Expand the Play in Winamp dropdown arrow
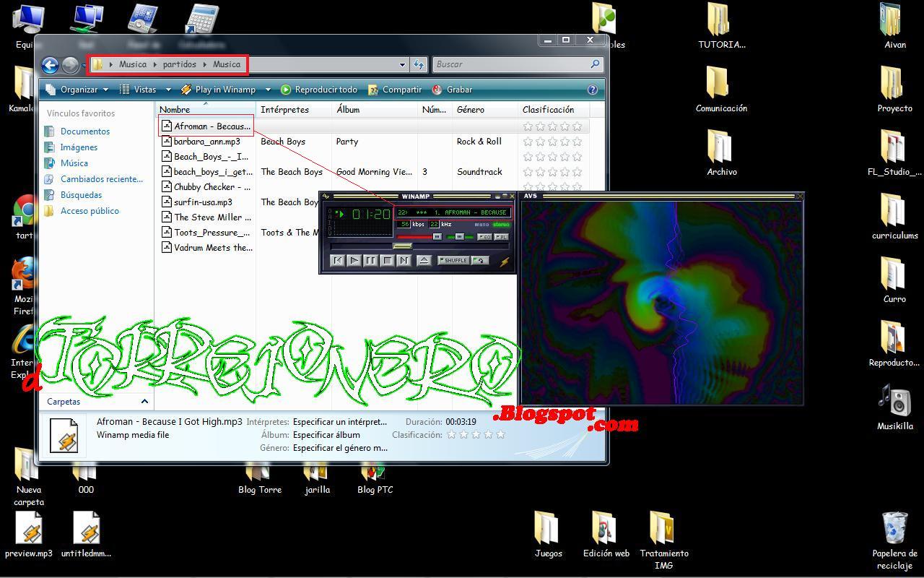924x578 pixels. pos(268,90)
